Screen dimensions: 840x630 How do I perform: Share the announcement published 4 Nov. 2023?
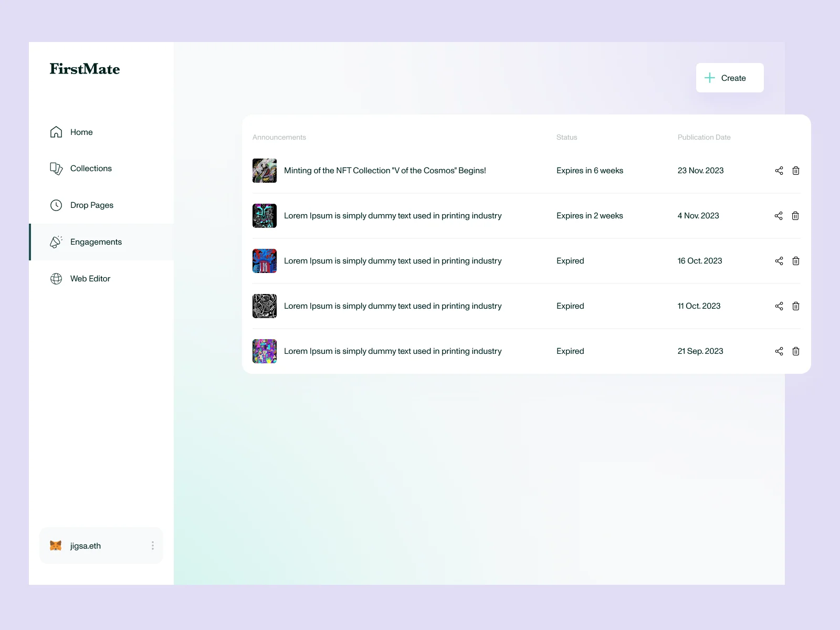[779, 216]
